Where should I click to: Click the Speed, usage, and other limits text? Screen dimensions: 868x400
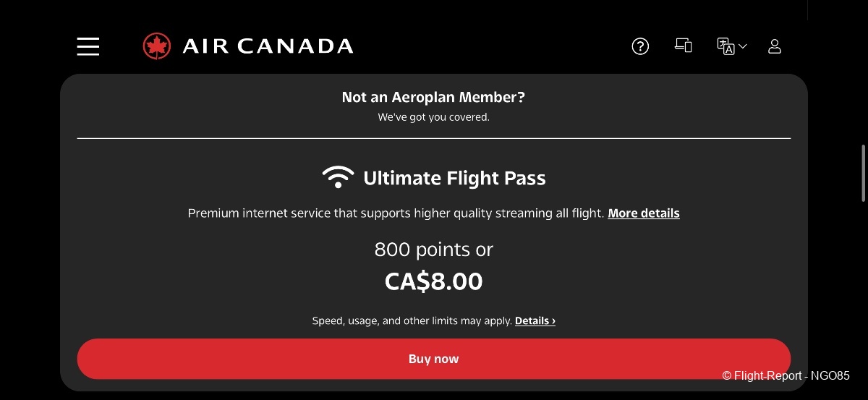point(412,320)
